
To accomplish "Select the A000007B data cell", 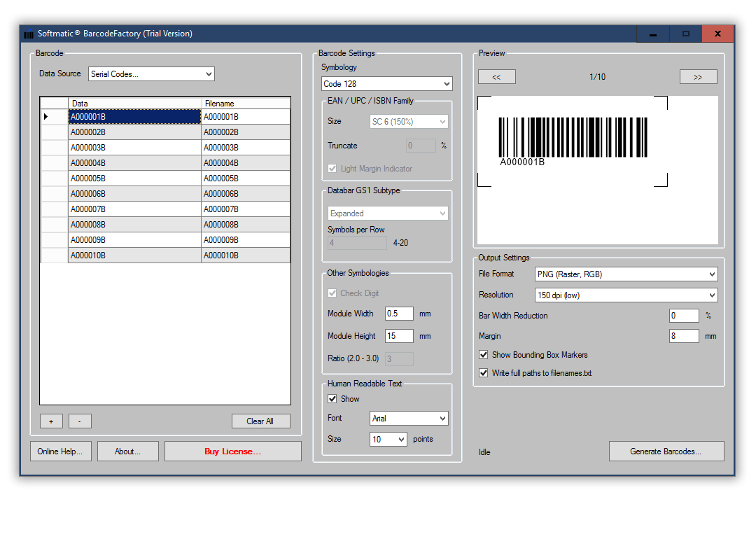I will tap(134, 209).
